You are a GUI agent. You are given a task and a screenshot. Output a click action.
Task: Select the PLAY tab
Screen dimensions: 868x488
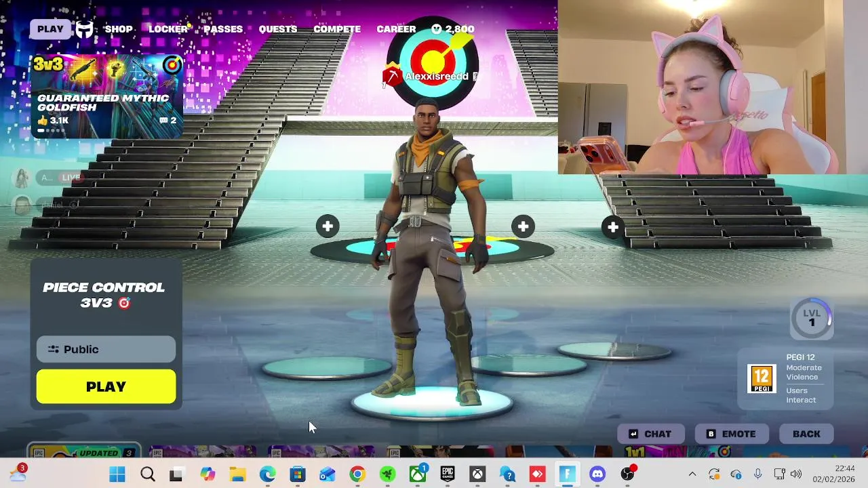[x=50, y=29]
